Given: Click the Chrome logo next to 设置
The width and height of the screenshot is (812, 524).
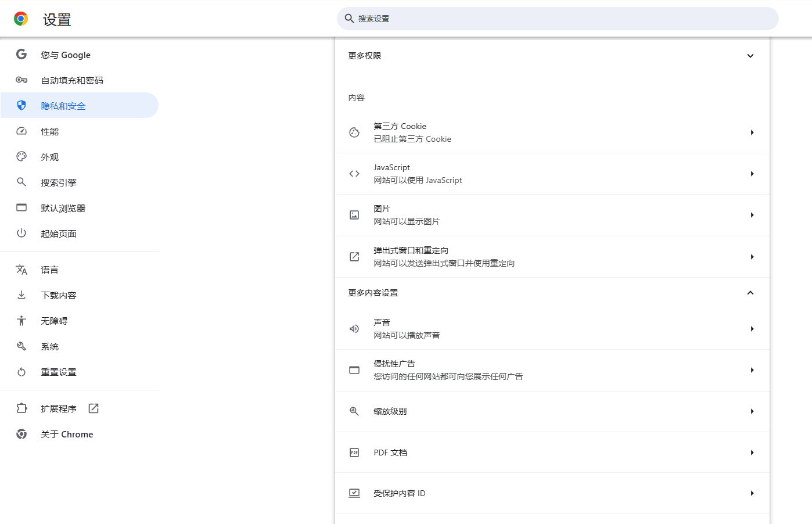Looking at the screenshot, I should [21, 19].
